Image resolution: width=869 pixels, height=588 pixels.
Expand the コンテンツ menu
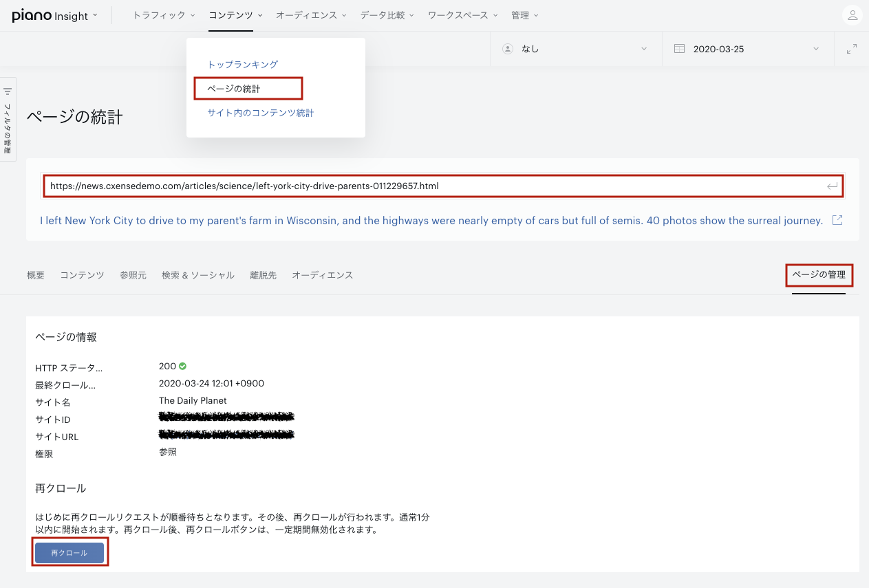click(235, 15)
